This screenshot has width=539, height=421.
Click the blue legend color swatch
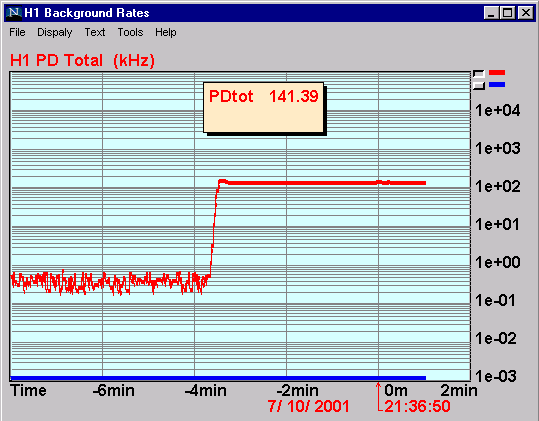[x=497, y=84]
